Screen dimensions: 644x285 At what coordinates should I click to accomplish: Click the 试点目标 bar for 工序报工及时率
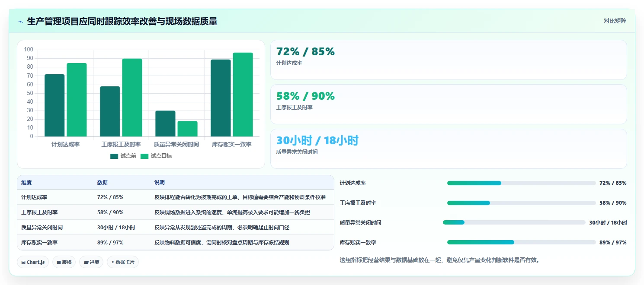(x=132, y=98)
